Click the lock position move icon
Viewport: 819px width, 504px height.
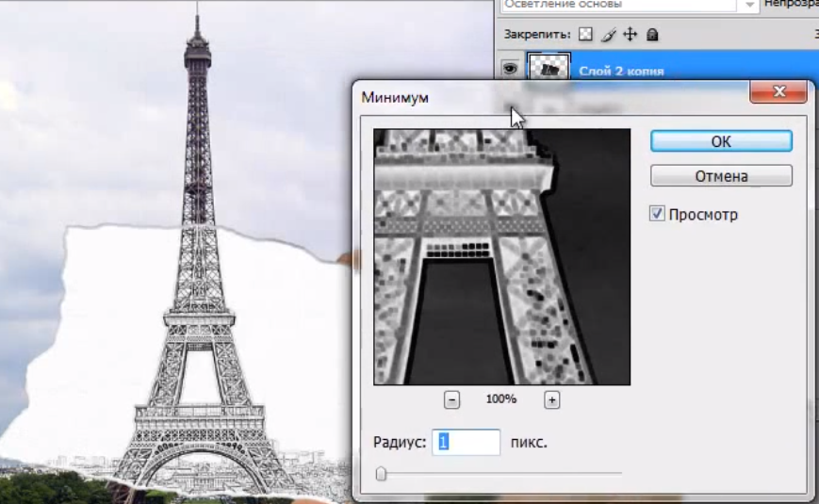pyautogui.click(x=631, y=35)
